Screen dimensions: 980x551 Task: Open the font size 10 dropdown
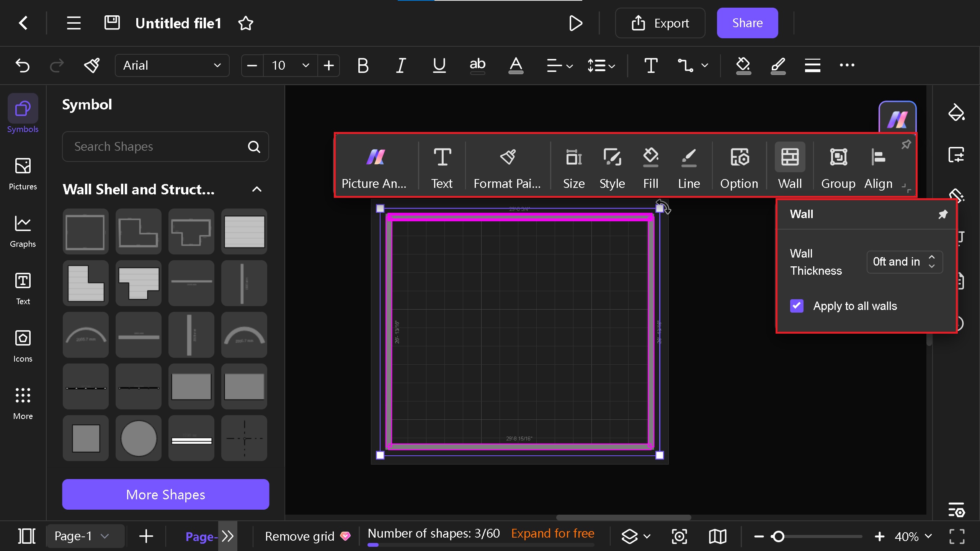point(291,65)
